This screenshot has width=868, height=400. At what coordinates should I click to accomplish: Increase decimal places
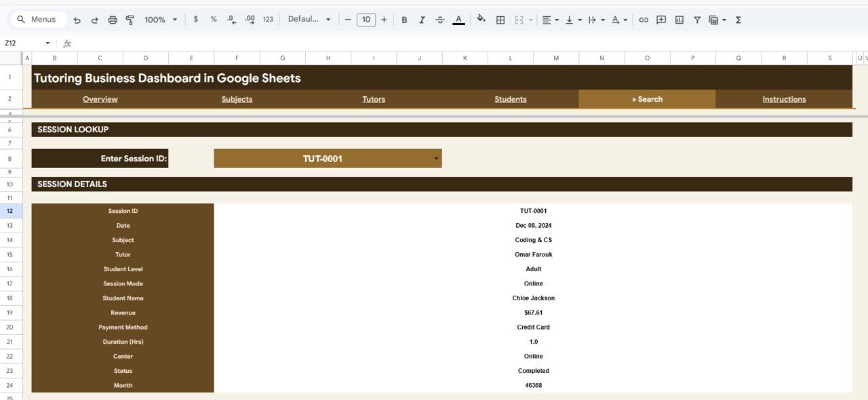pyautogui.click(x=250, y=20)
